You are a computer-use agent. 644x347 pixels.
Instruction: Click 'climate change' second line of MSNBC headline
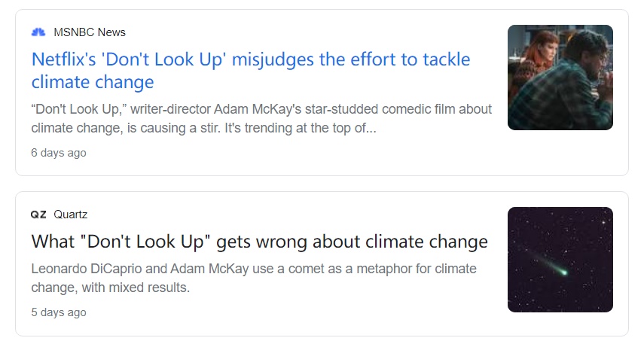(x=93, y=82)
